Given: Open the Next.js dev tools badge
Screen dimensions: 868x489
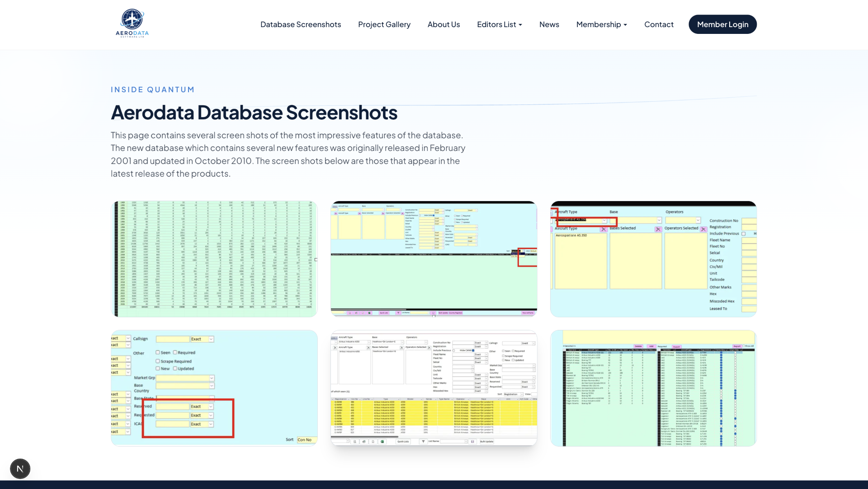Looking at the screenshot, I should pos(20,469).
